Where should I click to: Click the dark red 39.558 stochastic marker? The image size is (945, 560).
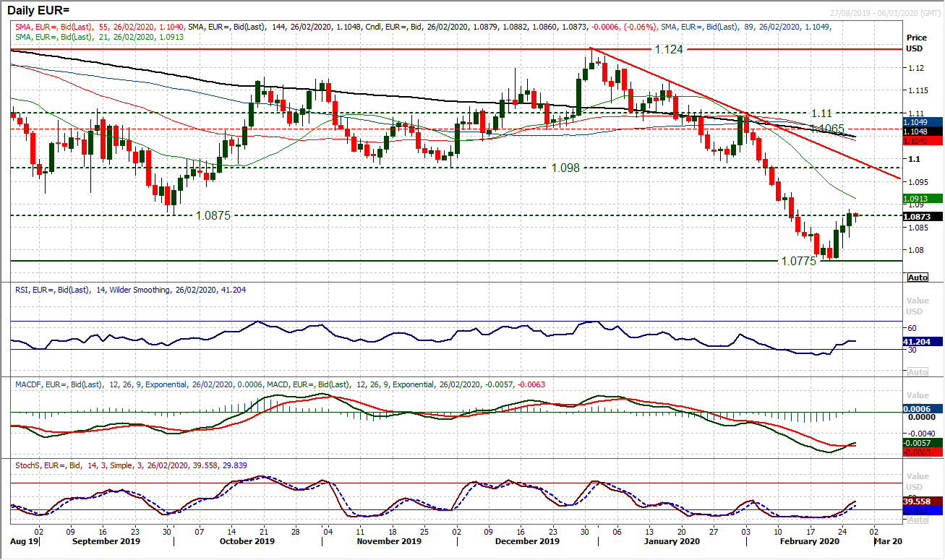(915, 499)
